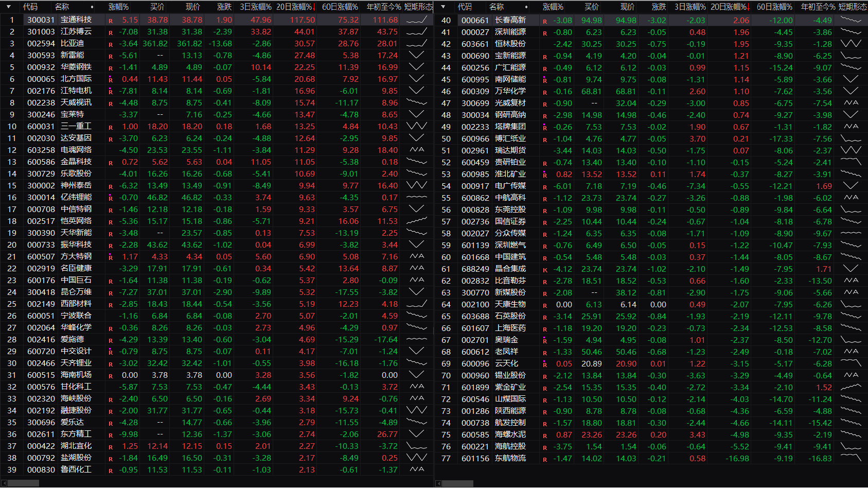
Task: Click the right panel's horizontal scrollbar thumb
Action: pyautogui.click(x=457, y=483)
